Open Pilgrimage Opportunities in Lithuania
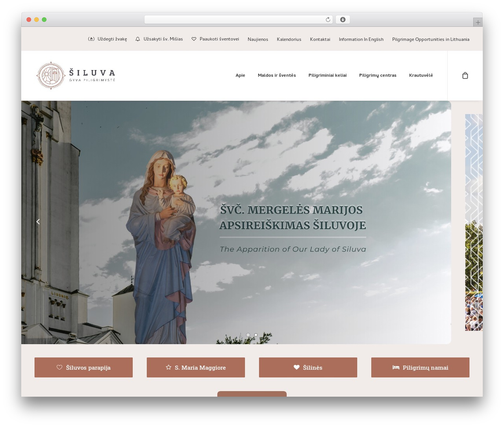Image resolution: width=504 pixels, height=427 pixels. point(431,39)
